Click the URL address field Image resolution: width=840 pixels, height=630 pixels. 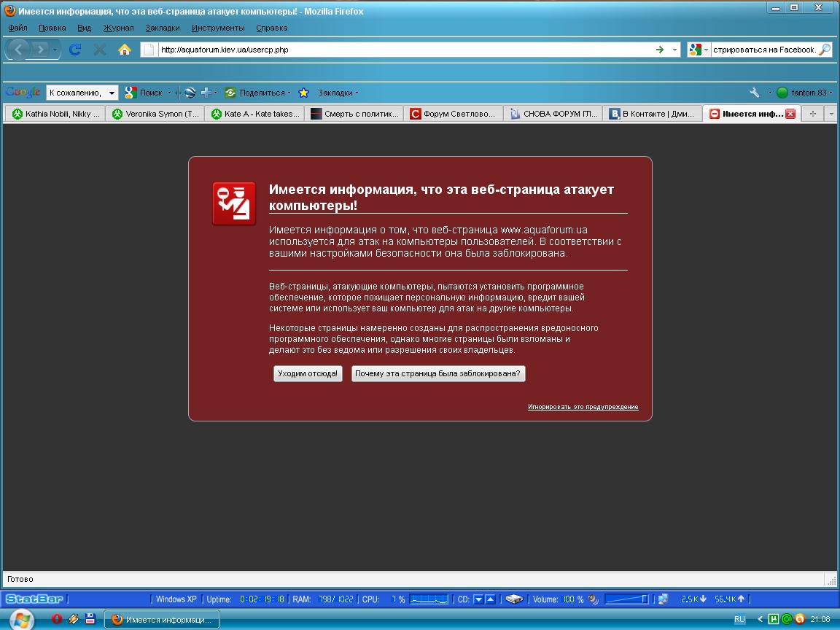pyautogui.click(x=401, y=50)
